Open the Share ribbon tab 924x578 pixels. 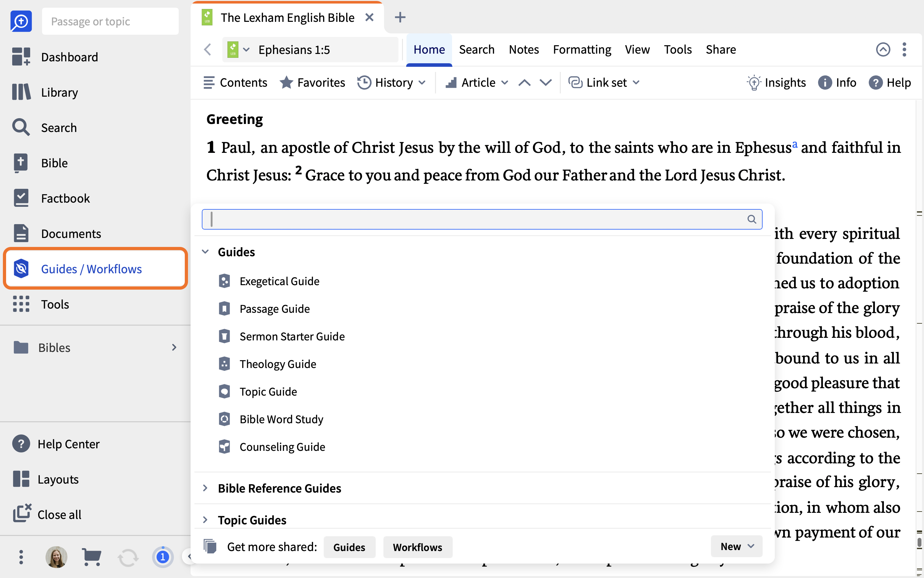click(x=721, y=49)
